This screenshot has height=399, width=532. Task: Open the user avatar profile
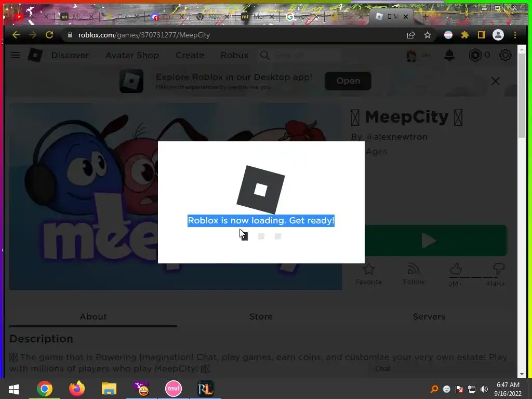(x=411, y=55)
